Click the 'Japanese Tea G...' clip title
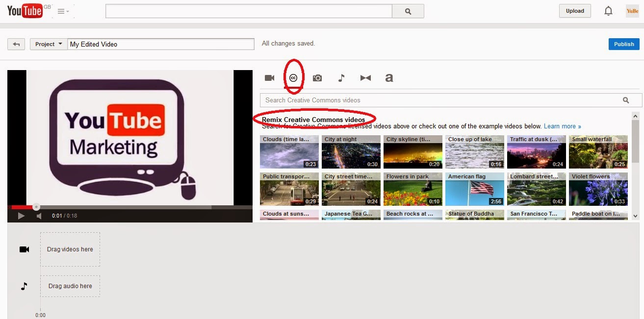Screen dimensions: 644x319 pos(349,214)
